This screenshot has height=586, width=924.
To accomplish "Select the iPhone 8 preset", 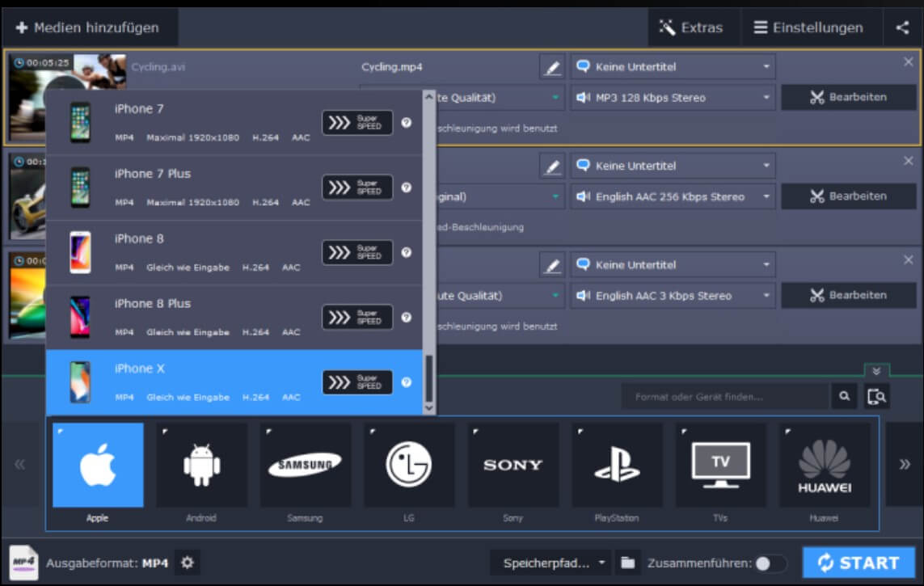I will (x=234, y=253).
